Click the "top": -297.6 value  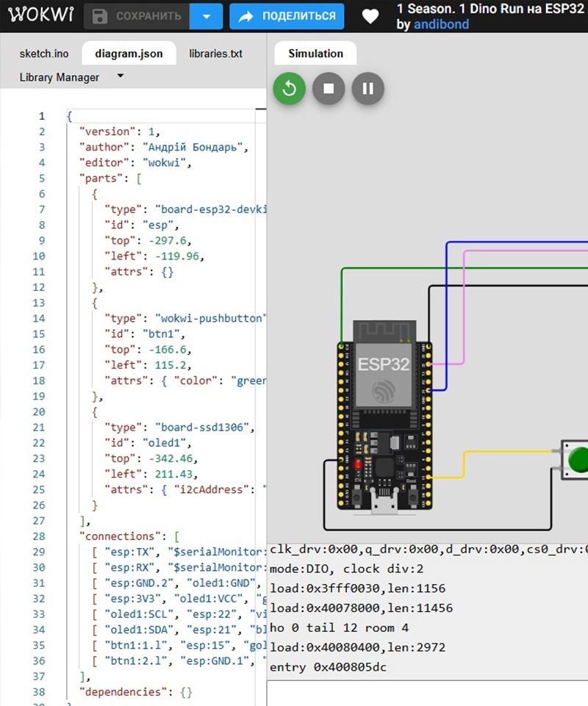(167, 240)
